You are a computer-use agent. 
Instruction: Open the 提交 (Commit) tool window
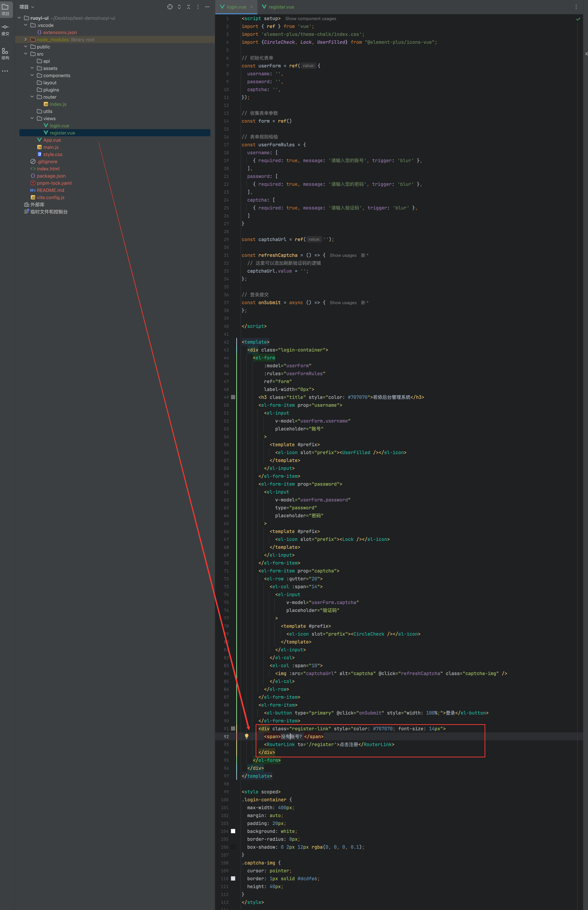click(x=5, y=30)
